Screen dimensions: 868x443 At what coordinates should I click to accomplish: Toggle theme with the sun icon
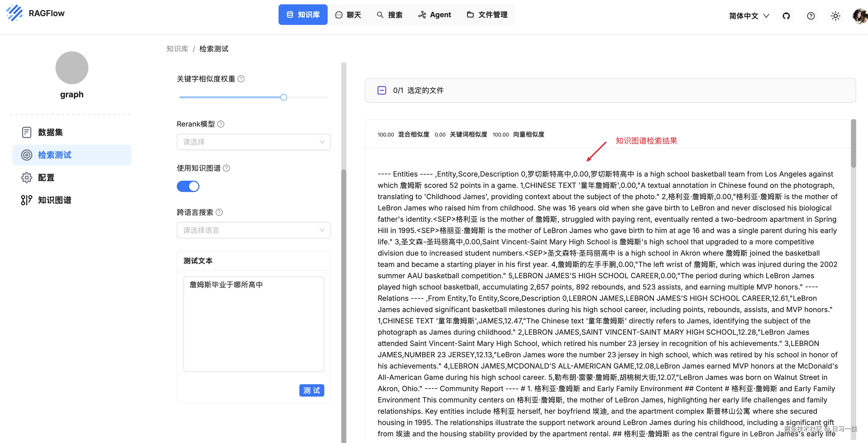(835, 16)
